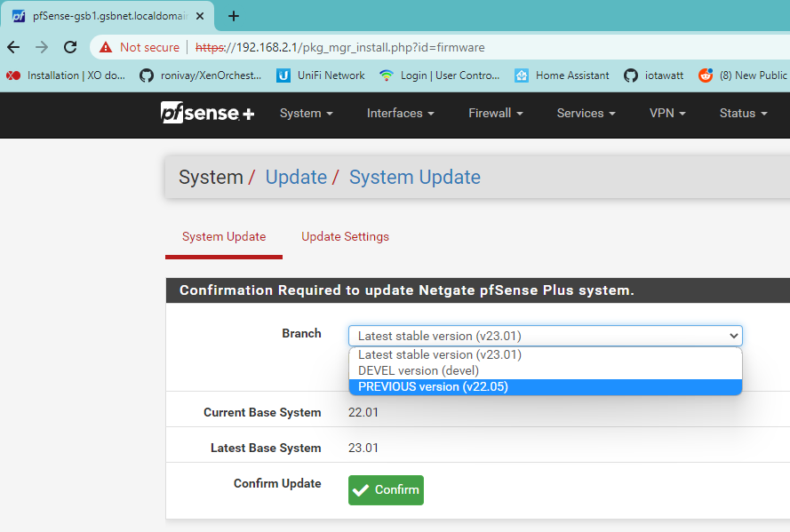Choose Latest stable version (v23.01) option
Image resolution: width=790 pixels, height=532 pixels.
[x=545, y=355]
